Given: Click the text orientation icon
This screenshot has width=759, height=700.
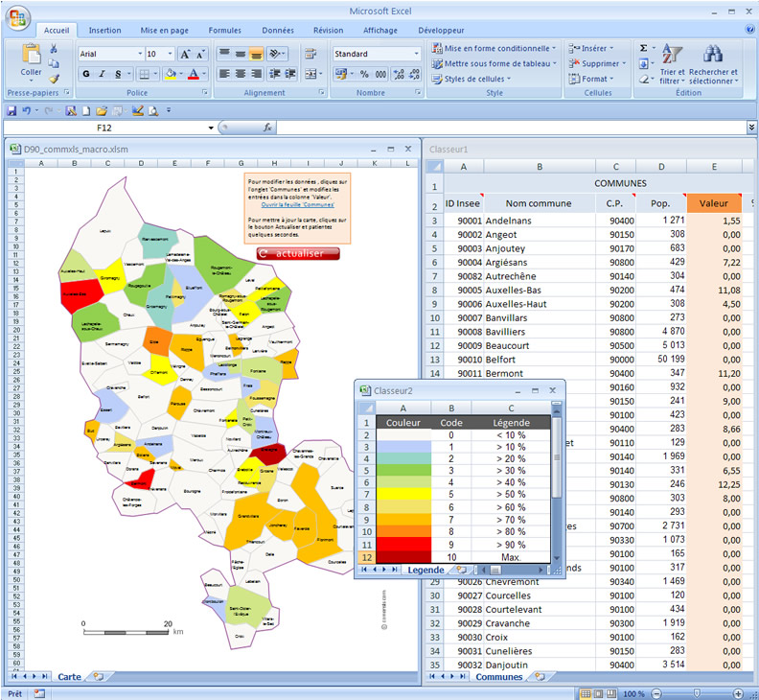Looking at the screenshot, I should click(x=277, y=54).
